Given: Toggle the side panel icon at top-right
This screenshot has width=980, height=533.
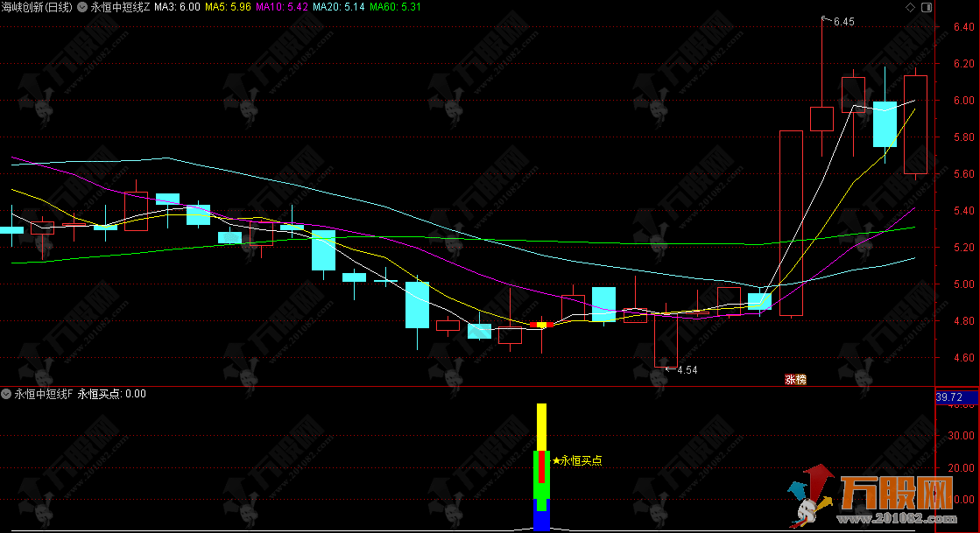Looking at the screenshot, I should coord(927,8).
